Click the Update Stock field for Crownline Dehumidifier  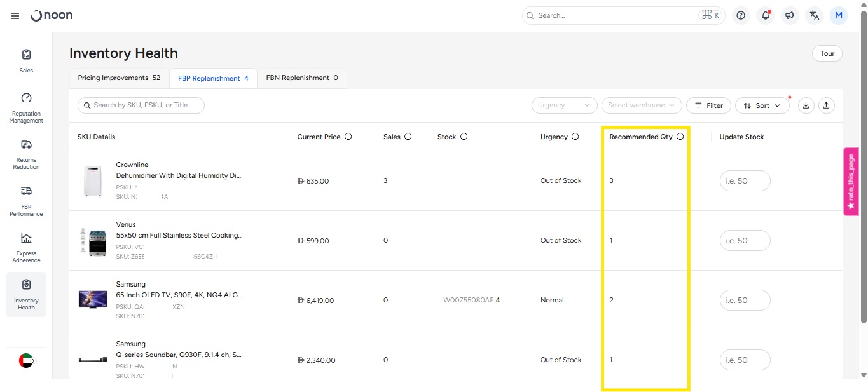tap(745, 181)
